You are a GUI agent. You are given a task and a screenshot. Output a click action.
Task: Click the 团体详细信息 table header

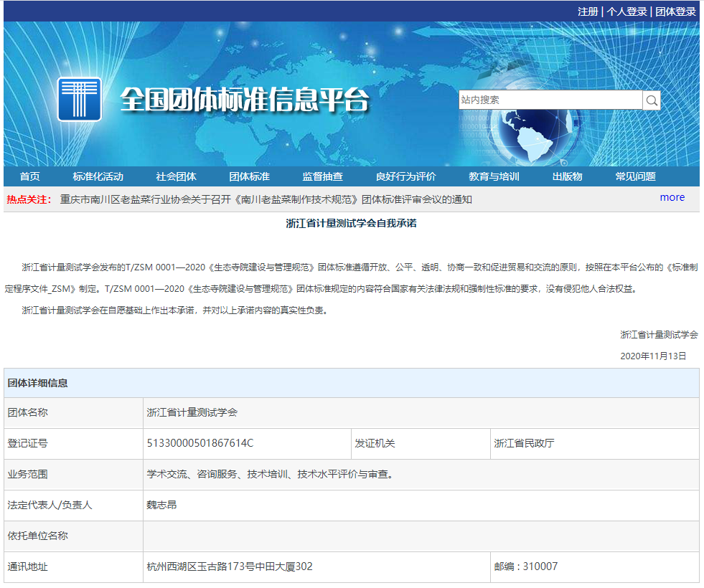pos(352,383)
